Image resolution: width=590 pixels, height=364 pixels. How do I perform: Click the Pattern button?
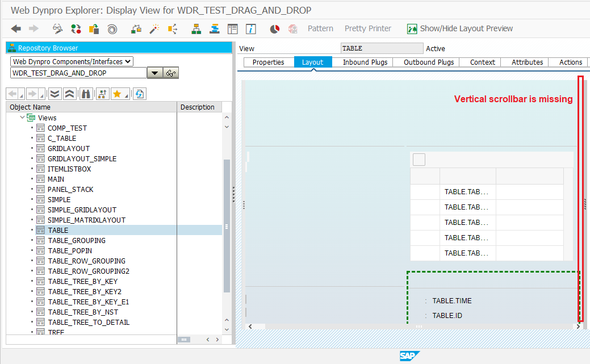click(320, 28)
